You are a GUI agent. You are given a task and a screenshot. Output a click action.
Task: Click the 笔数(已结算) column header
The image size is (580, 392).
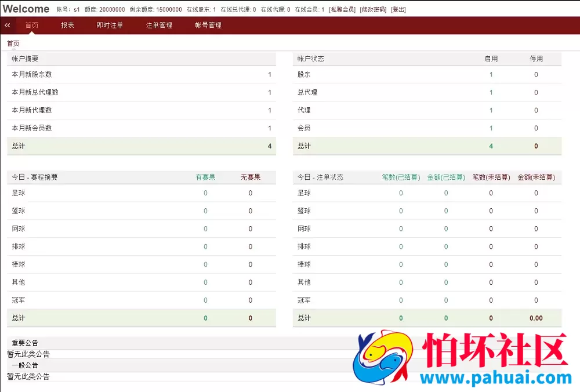(401, 177)
